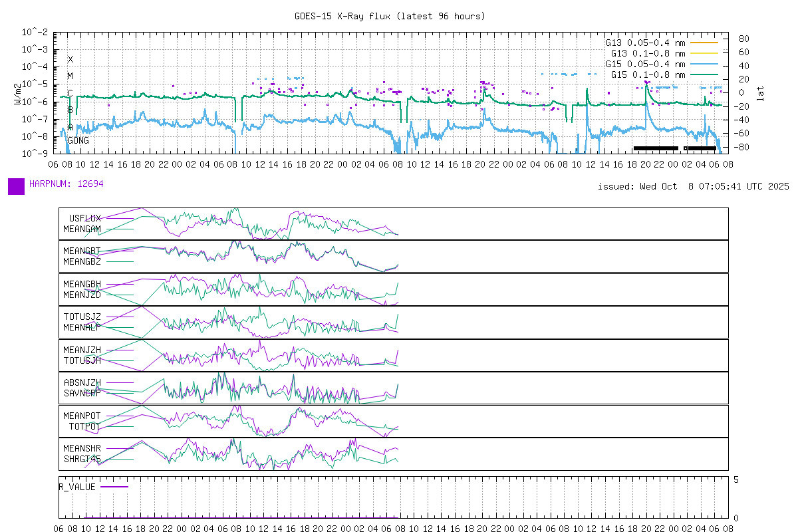Click the 'TOTUSJH' panel label
Image resolution: width=798 pixels, height=532 pixels.
pyautogui.click(x=82, y=360)
